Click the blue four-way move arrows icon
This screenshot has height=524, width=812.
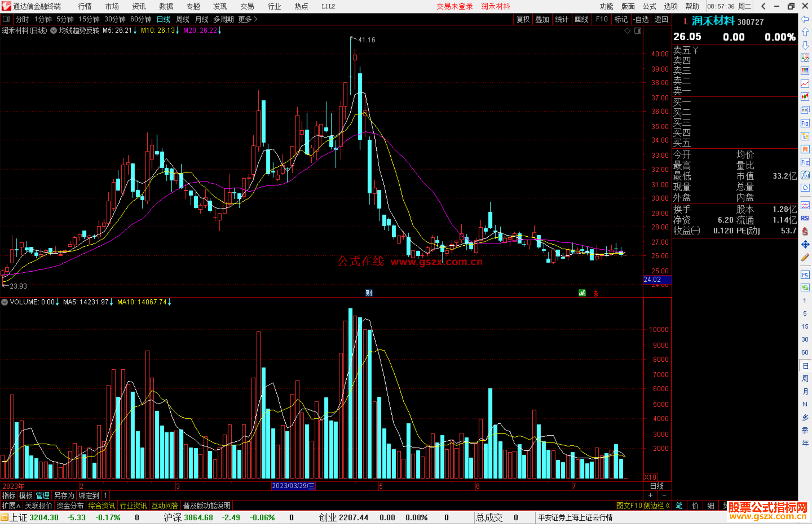(805, 245)
